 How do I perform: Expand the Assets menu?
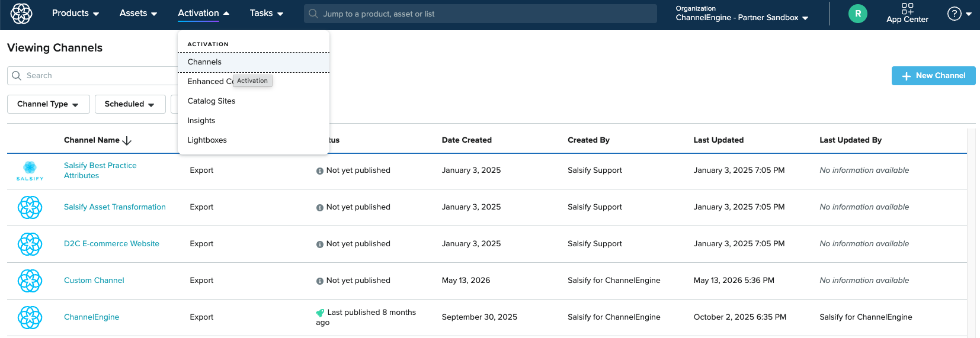click(x=138, y=13)
